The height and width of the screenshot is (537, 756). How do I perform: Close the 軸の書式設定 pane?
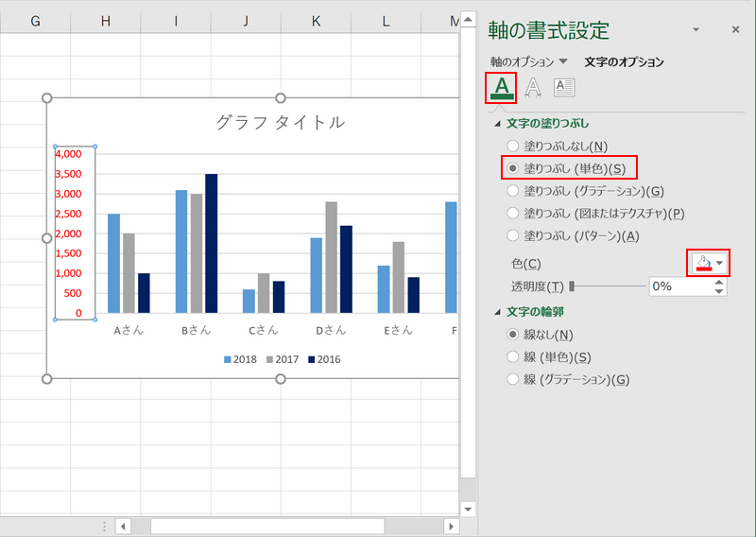click(x=735, y=30)
